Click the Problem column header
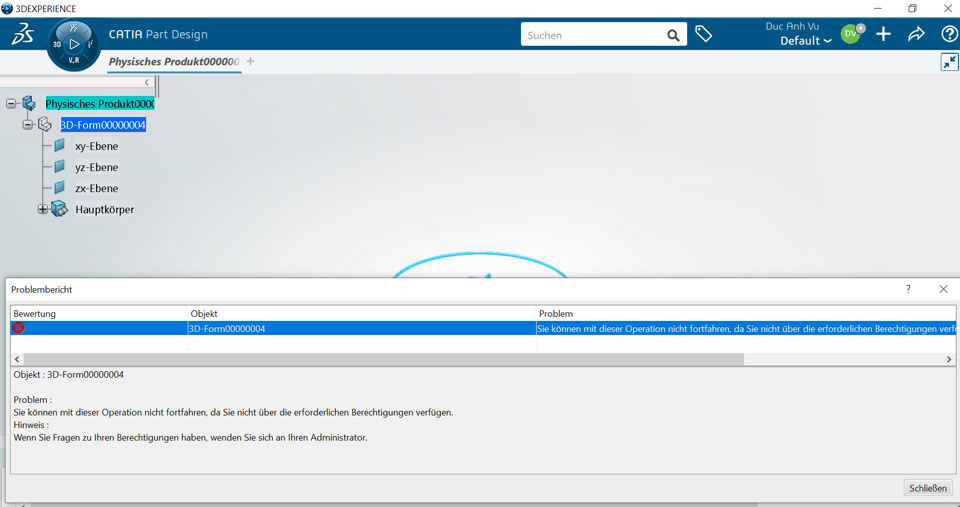Screen dimensions: 960x507 pos(746,314)
